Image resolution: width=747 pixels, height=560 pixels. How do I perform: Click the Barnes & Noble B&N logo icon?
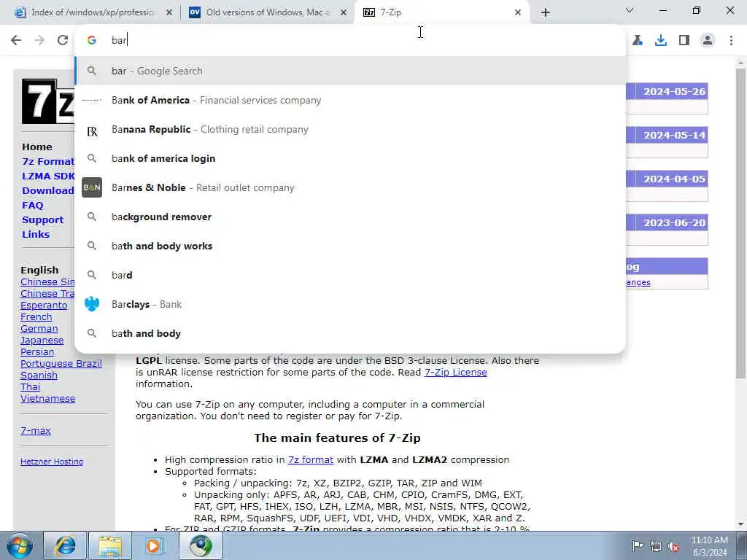(92, 187)
